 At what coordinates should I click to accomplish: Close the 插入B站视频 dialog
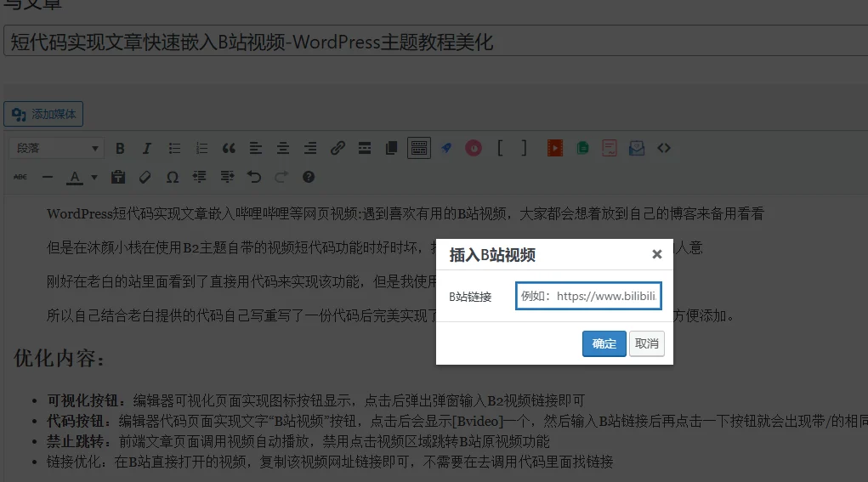656,254
